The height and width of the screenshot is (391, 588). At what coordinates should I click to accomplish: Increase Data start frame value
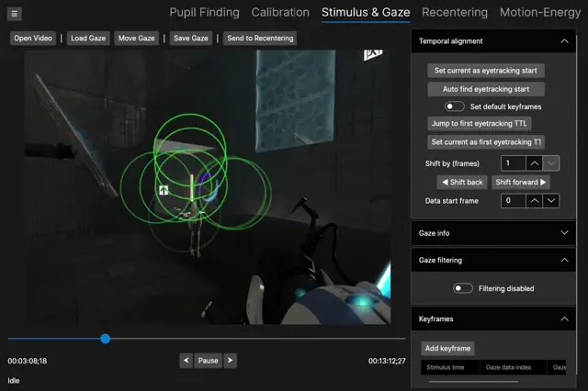coord(535,201)
